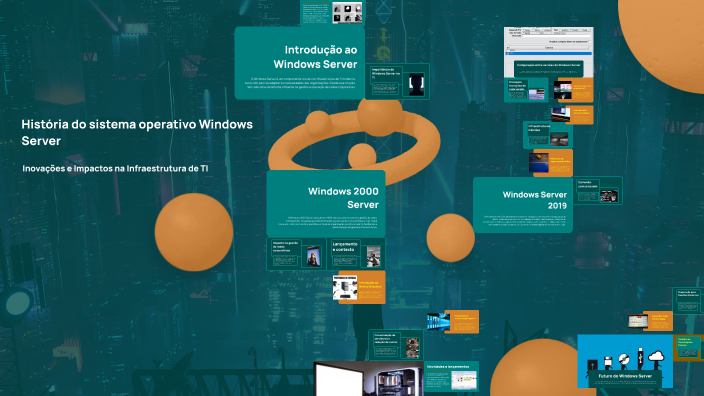Open the Lançamento e contexto subtopic
This screenshot has height=396, width=704.
pos(356,254)
